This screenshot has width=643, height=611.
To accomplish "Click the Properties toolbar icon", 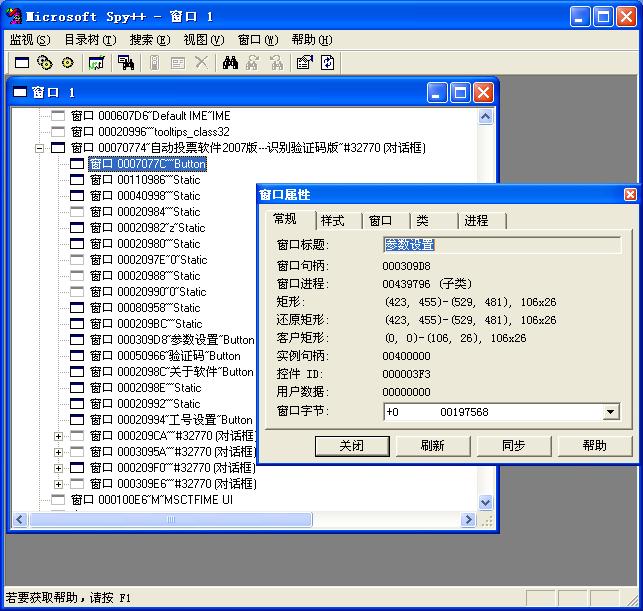I will [x=304, y=63].
